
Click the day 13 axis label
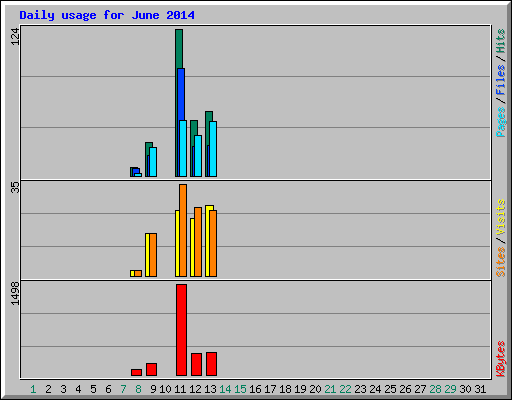click(x=210, y=389)
